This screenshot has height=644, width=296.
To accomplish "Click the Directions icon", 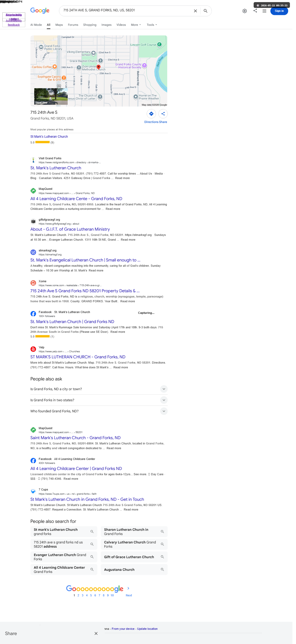I will click(151, 114).
